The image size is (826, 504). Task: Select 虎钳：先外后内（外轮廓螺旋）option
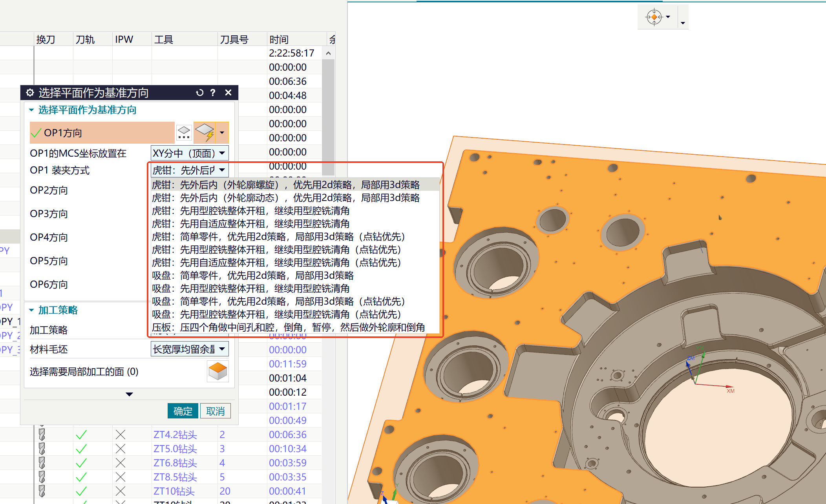[295, 184]
